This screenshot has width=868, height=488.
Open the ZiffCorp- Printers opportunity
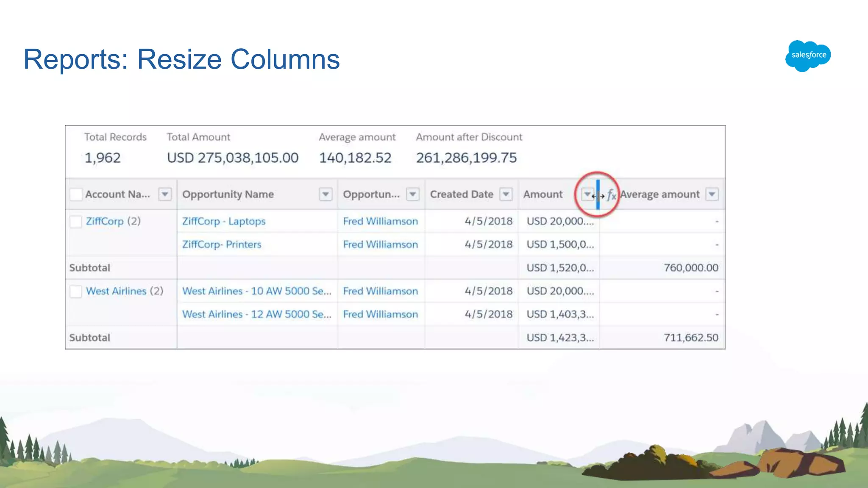(222, 244)
